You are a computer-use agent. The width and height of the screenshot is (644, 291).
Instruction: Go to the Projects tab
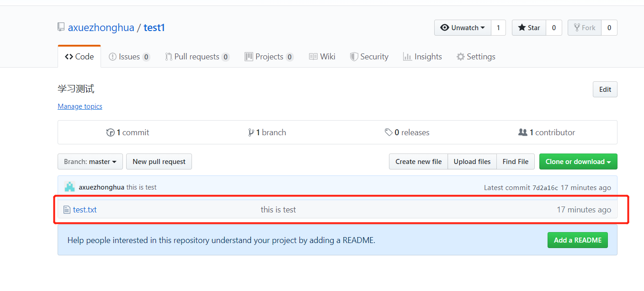[x=269, y=57]
